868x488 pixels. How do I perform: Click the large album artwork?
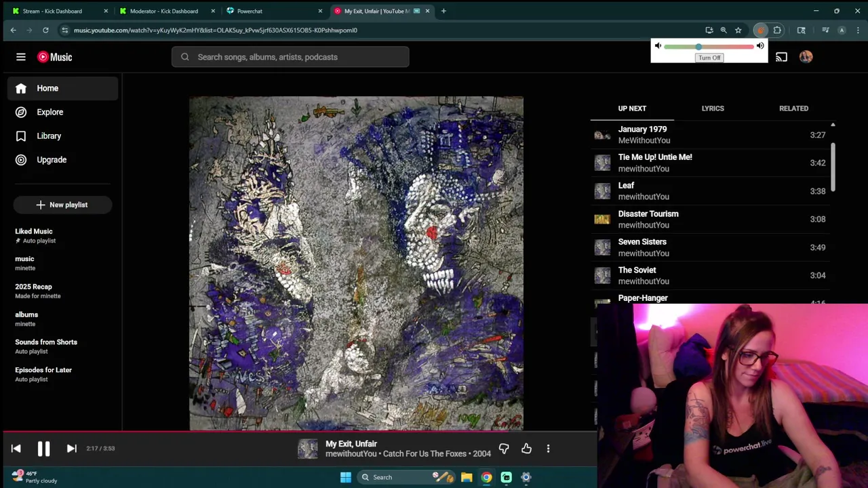pos(356,263)
